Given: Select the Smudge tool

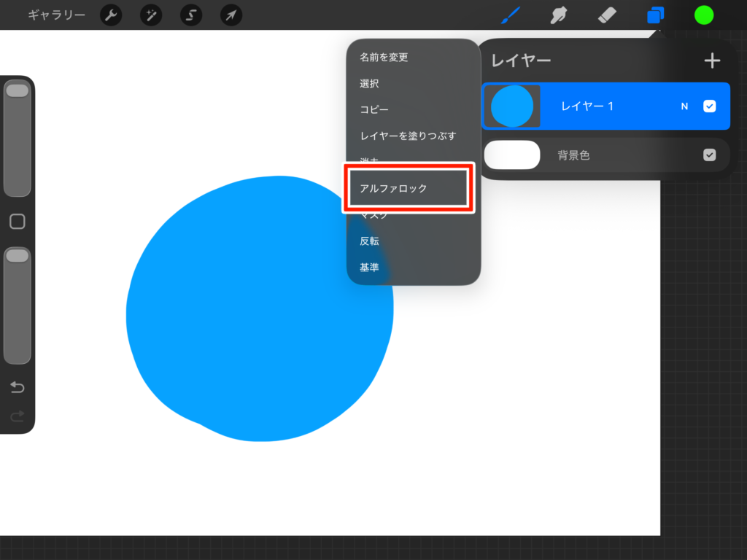Looking at the screenshot, I should 560,15.
